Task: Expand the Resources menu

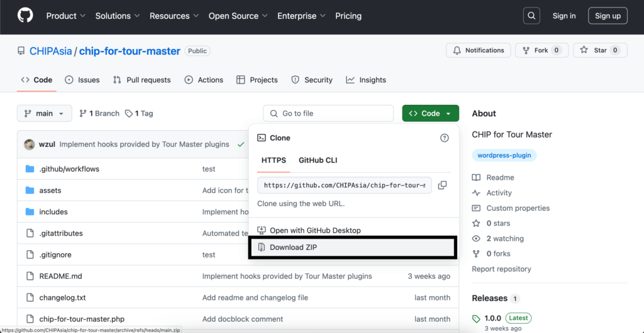Action: point(174,16)
